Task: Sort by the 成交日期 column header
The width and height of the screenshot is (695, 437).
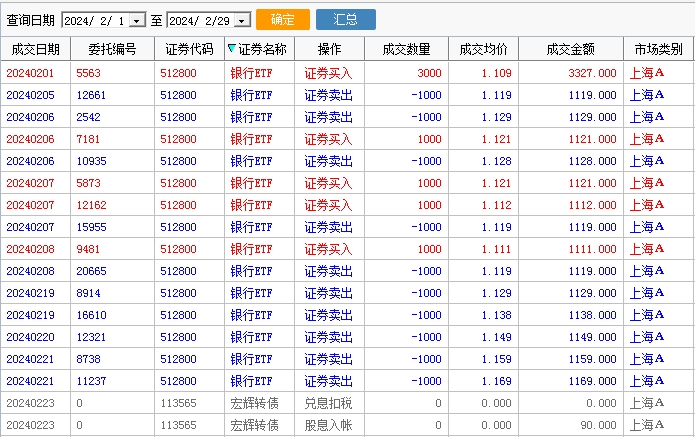Action: 35,49
